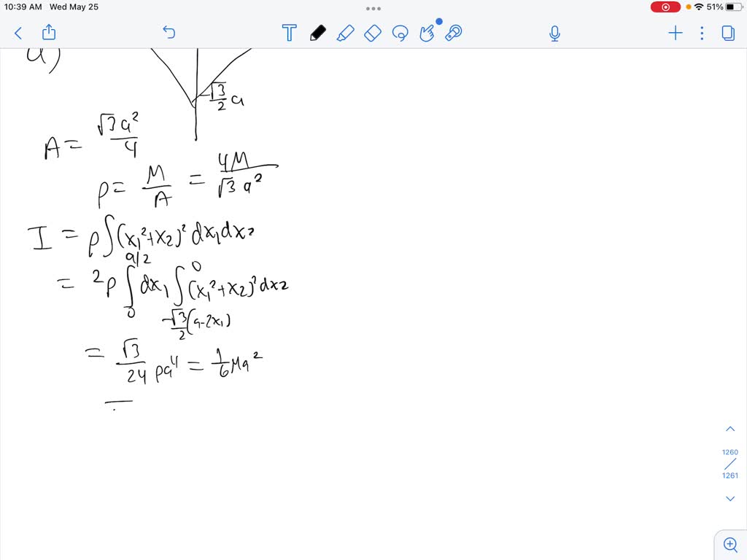Select the Text tool
747x560 pixels.
[289, 33]
